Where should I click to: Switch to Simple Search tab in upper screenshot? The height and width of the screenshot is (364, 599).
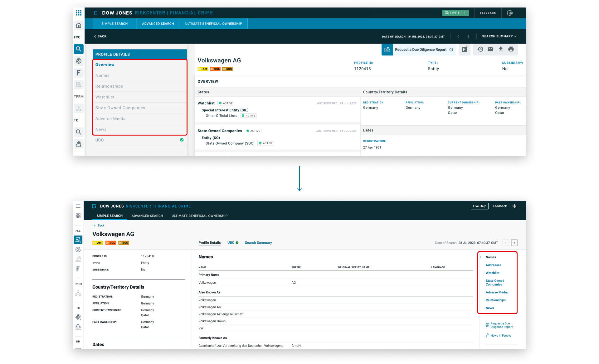[114, 24]
